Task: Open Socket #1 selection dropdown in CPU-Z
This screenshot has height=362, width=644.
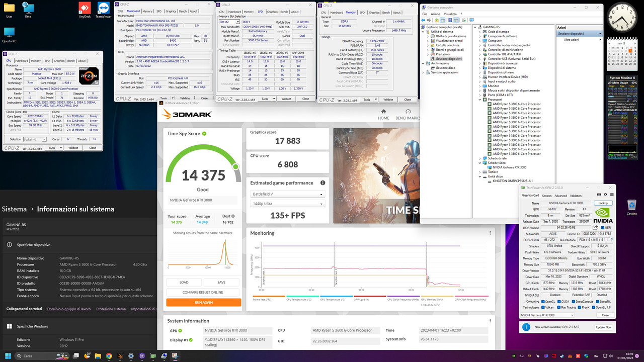Action: 34,139
